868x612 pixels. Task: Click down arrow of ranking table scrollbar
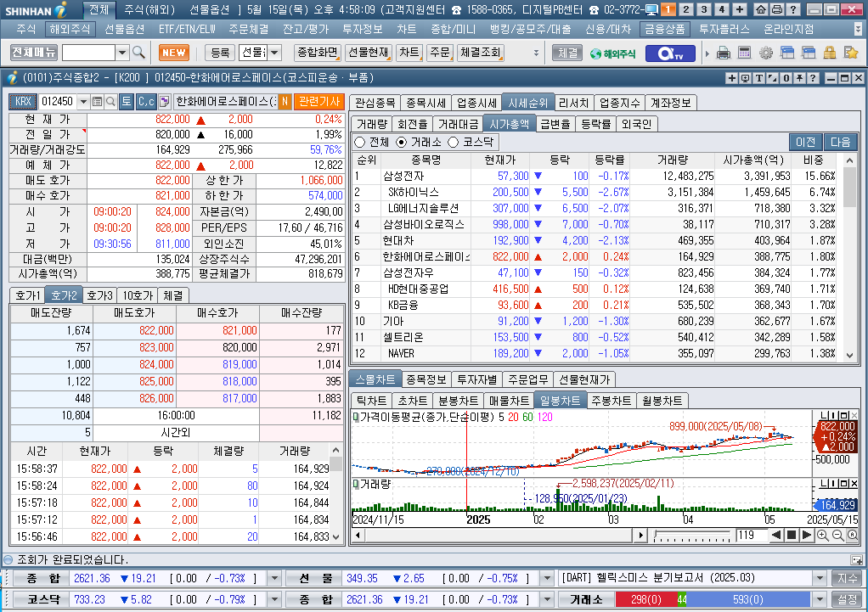pos(850,356)
